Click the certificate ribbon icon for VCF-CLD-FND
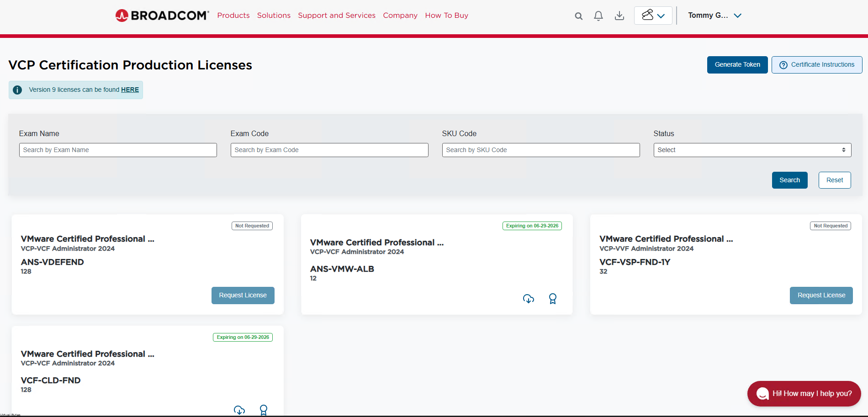The width and height of the screenshot is (868, 417). (x=263, y=410)
